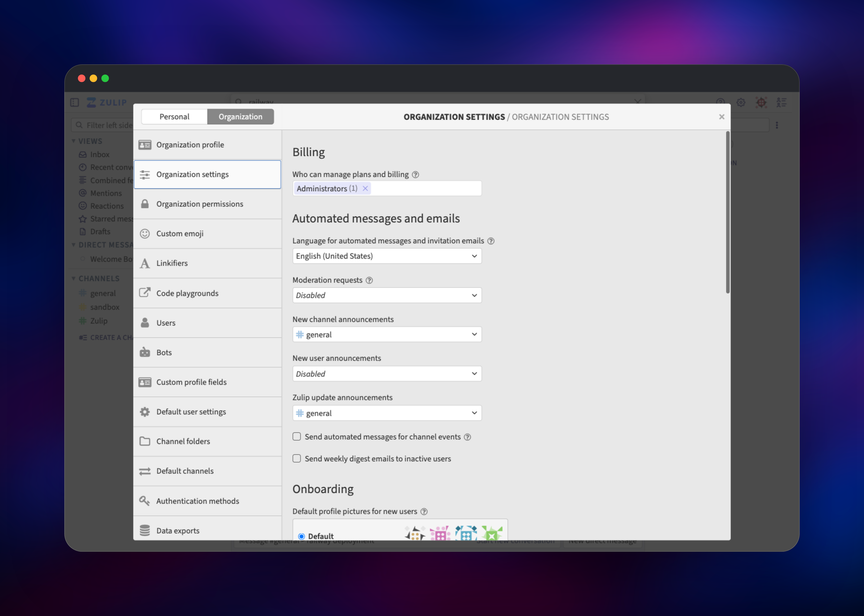Click the Users person icon
The height and width of the screenshot is (616, 864).
click(x=145, y=322)
